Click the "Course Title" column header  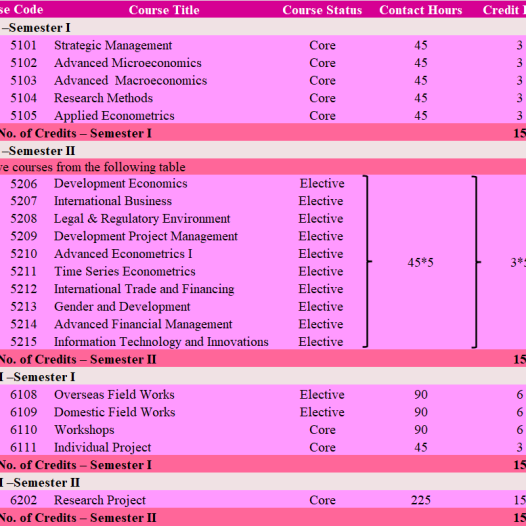(x=164, y=10)
